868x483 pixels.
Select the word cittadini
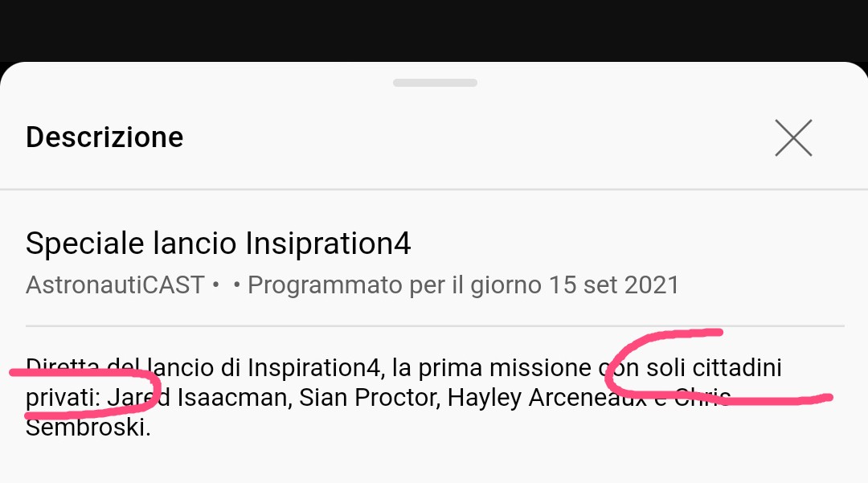click(x=737, y=368)
